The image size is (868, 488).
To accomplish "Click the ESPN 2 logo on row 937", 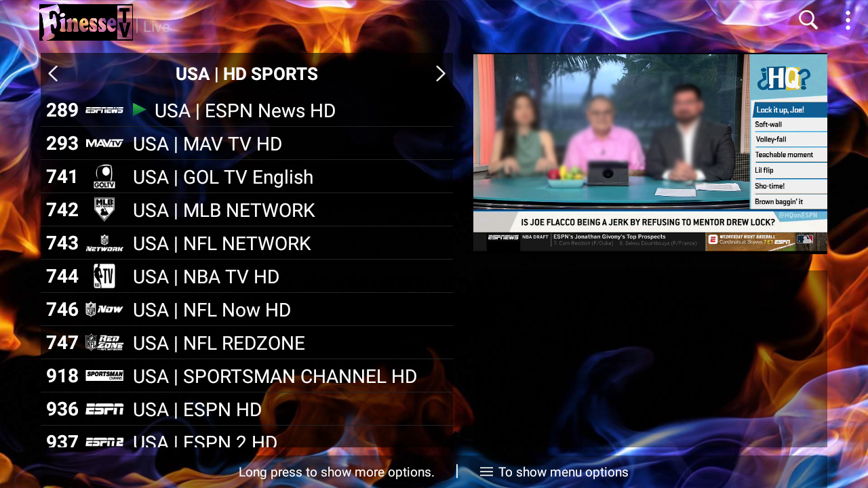I will (104, 442).
